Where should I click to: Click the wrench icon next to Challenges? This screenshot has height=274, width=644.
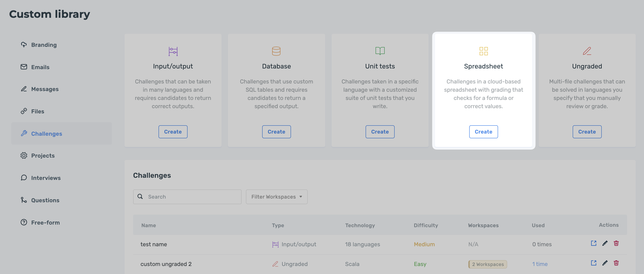point(24,134)
